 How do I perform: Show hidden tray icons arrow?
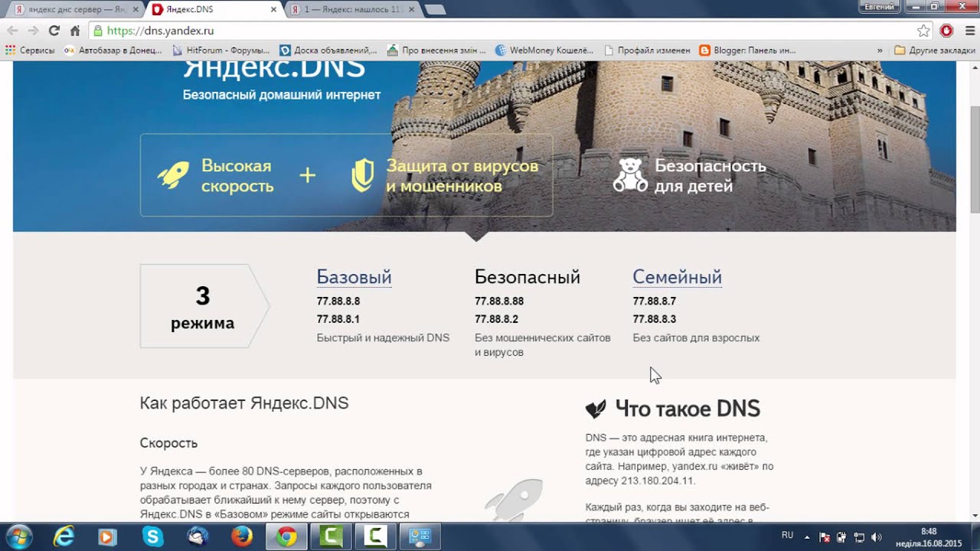(807, 537)
